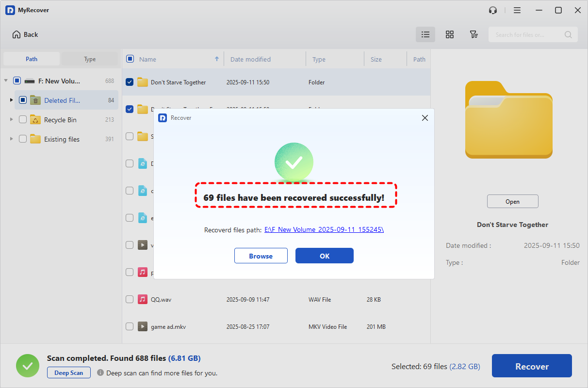Check the QQ.wav file checkbox
Viewport: 588px width, 388px height.
click(x=130, y=299)
